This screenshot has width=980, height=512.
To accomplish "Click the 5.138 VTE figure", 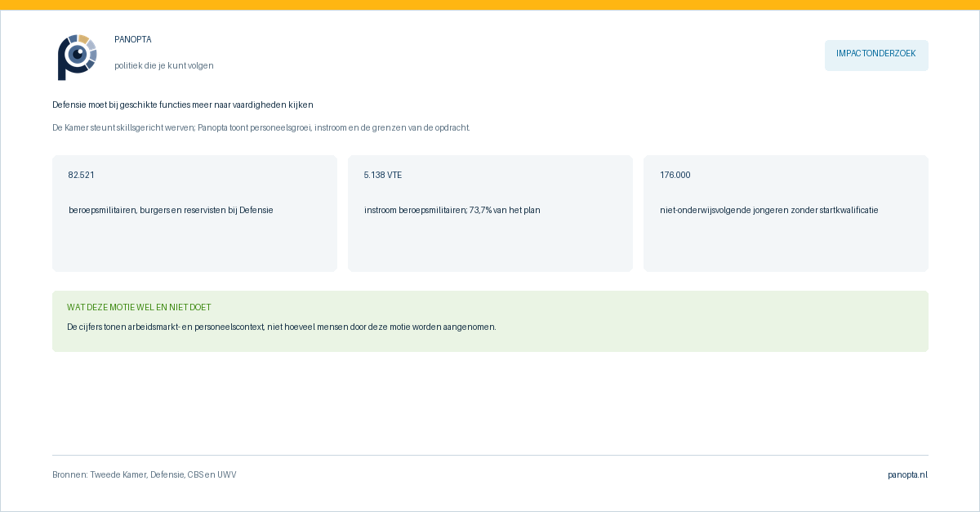I will pyautogui.click(x=383, y=175).
